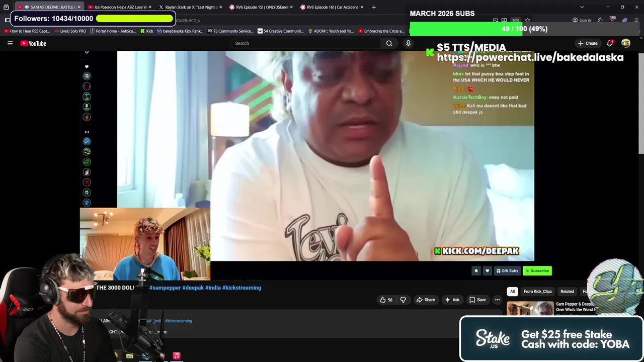Open the browser application hamburger menu
This screenshot has width=644, height=362.
click(x=636, y=20)
